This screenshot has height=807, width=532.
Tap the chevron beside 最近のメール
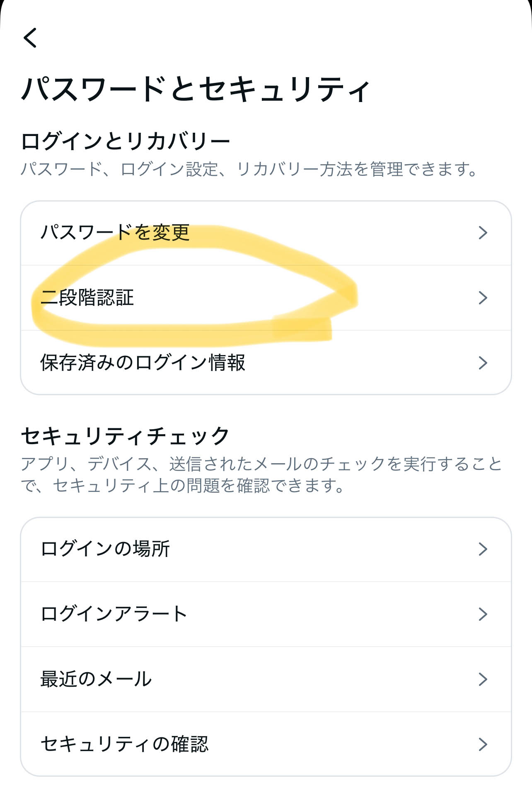point(482,679)
